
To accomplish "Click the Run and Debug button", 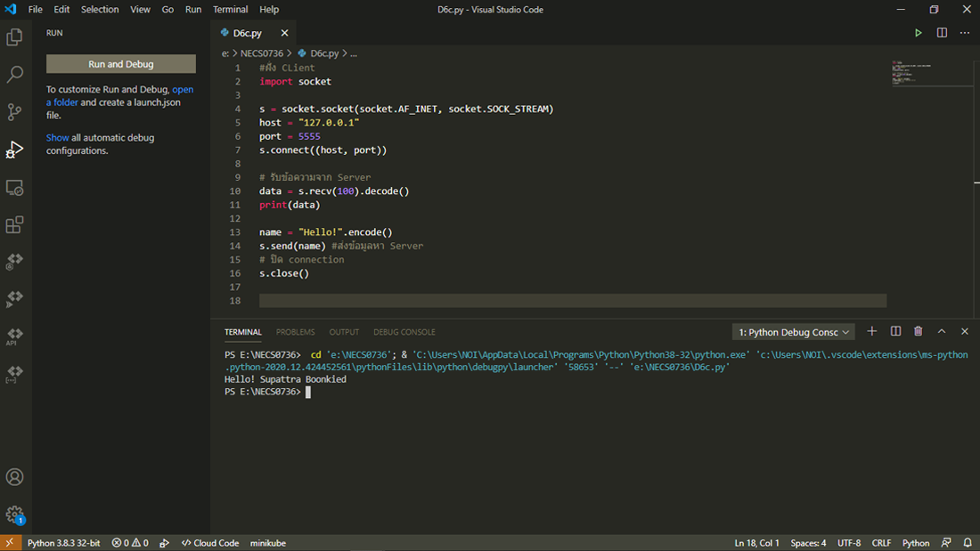I will (121, 64).
